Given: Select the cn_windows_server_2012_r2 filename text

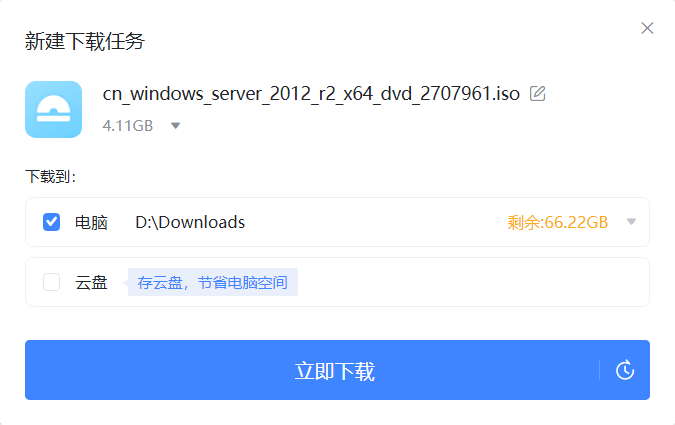Looking at the screenshot, I should tap(311, 93).
